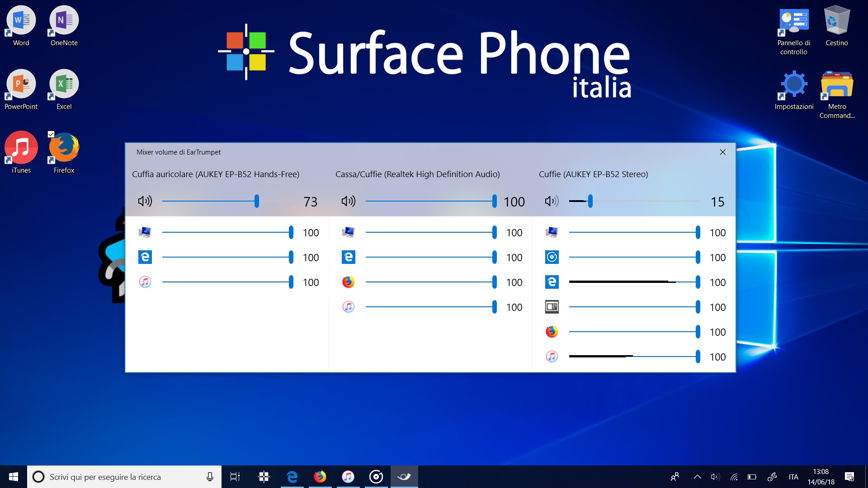Screen dimensions: 868x488
Task: Click the Cortana search box
Action: 124,477
